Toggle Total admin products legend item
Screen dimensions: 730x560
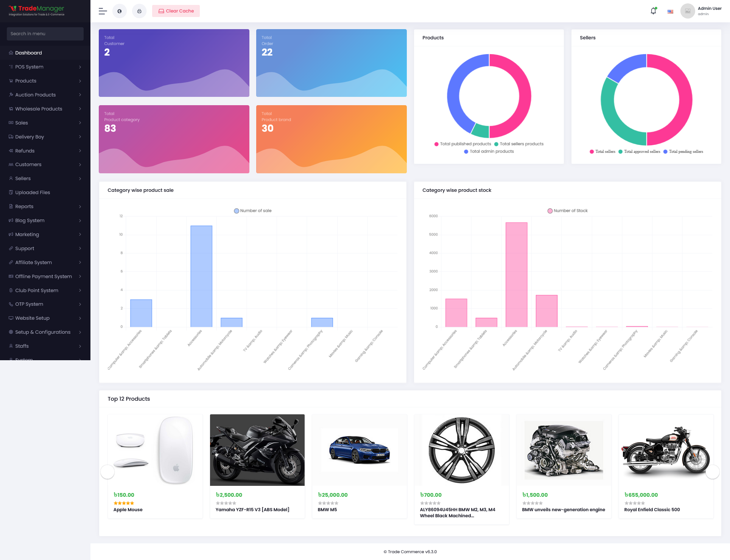489,151
